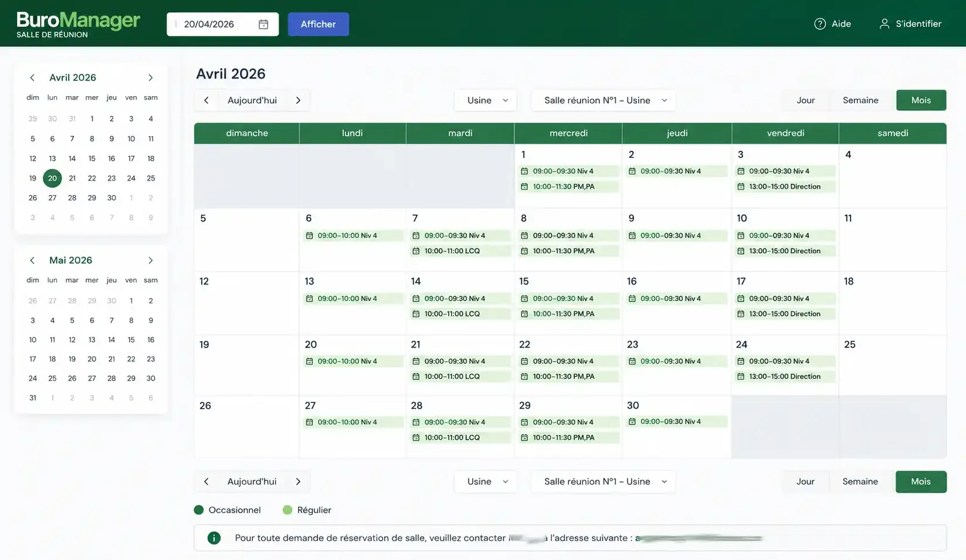Open April 22 event 10:00–11:30 PM,PA
The height and width of the screenshot is (560, 966).
tap(568, 376)
